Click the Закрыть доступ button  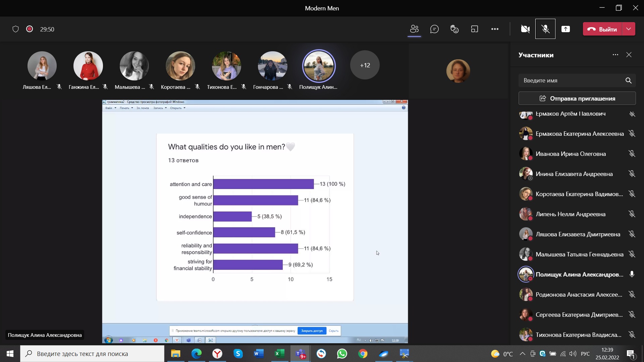[x=312, y=330]
